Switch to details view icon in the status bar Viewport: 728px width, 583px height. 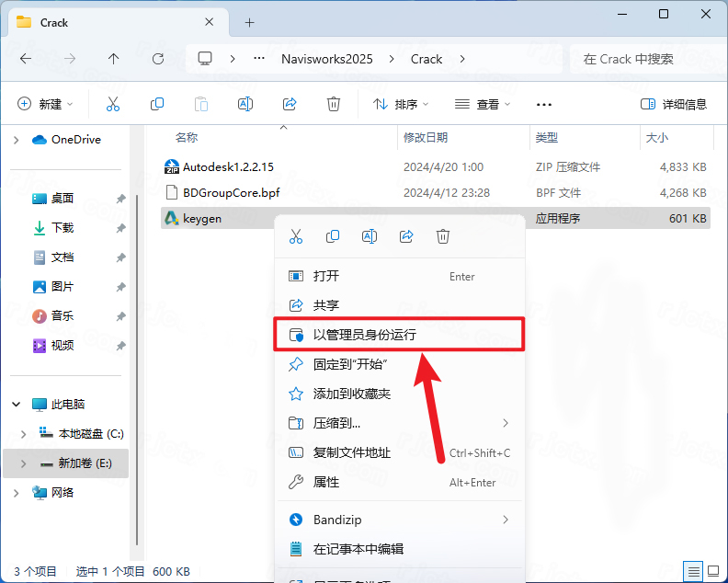click(x=693, y=571)
